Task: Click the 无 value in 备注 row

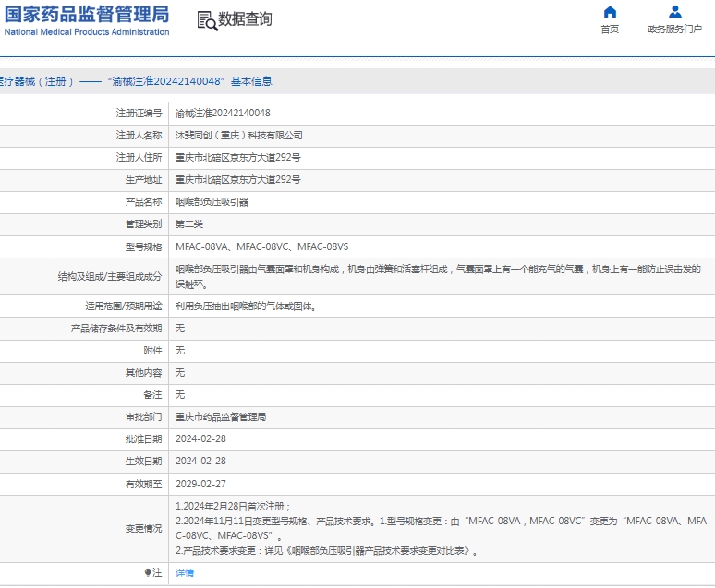Action: pos(180,395)
